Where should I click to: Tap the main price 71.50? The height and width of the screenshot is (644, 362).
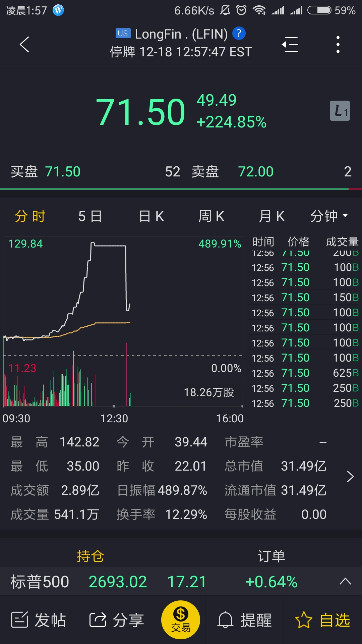(140, 112)
